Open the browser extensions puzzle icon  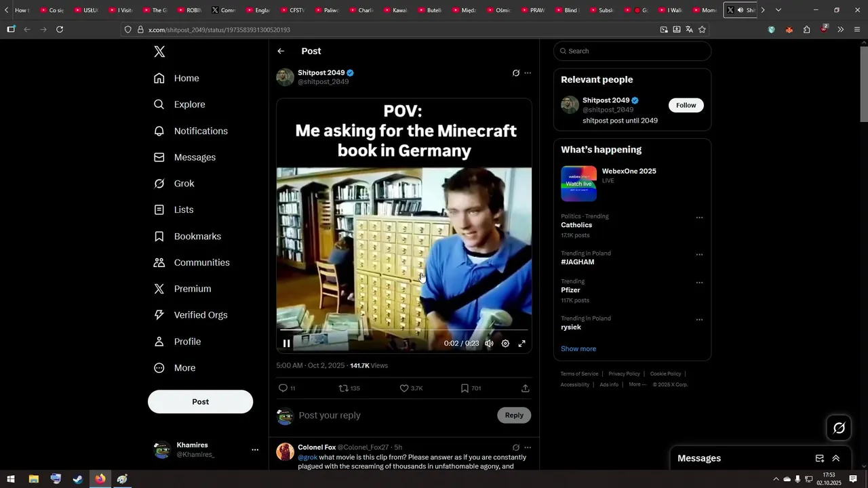point(806,30)
